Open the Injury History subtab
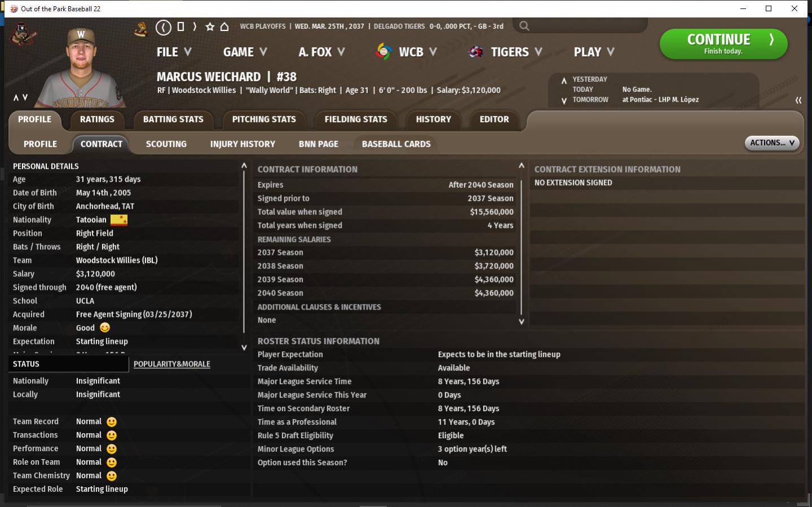This screenshot has width=812, height=507. pos(243,144)
